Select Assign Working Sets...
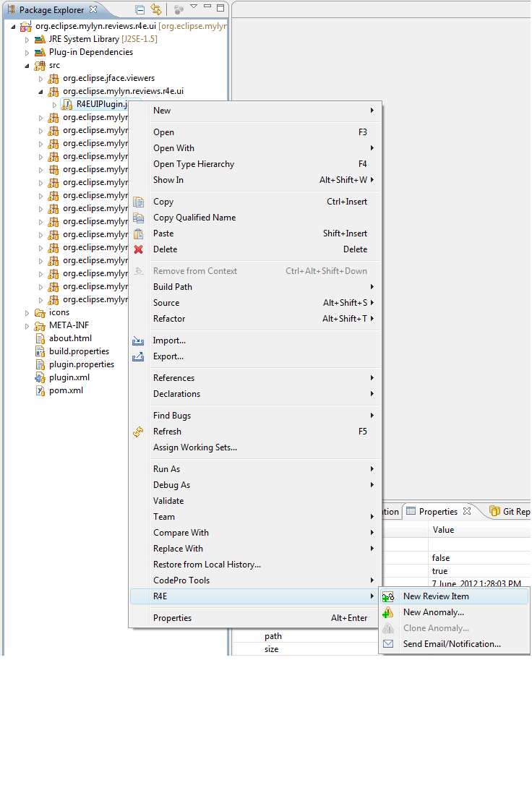This screenshot has width=532, height=806. (255, 447)
